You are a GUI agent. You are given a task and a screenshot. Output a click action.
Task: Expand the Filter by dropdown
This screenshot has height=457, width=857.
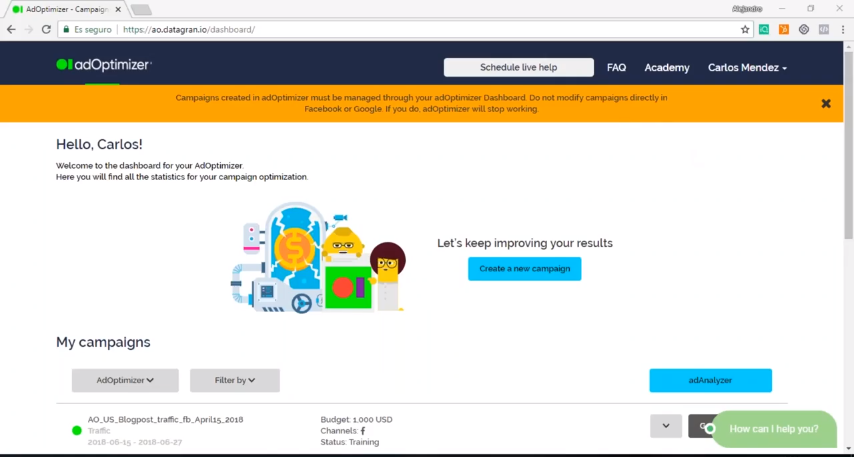(235, 380)
